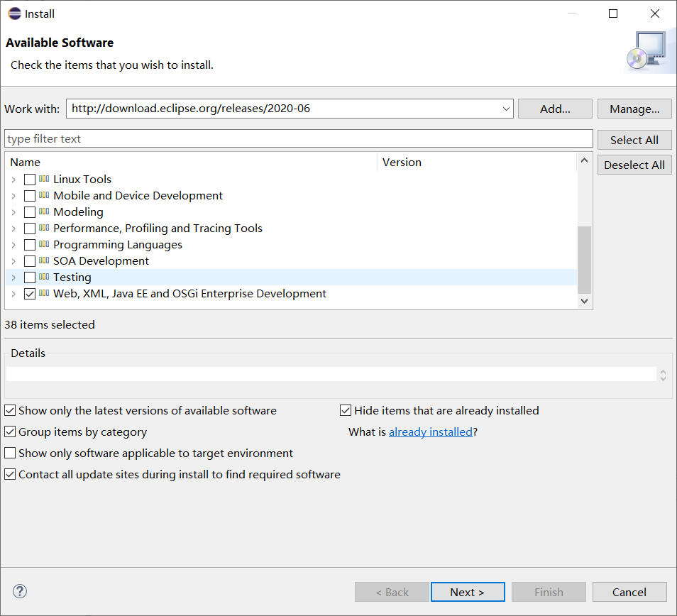Viewport: 677px width, 616px height.
Task: Check the Testing category checkbox
Action: point(30,277)
